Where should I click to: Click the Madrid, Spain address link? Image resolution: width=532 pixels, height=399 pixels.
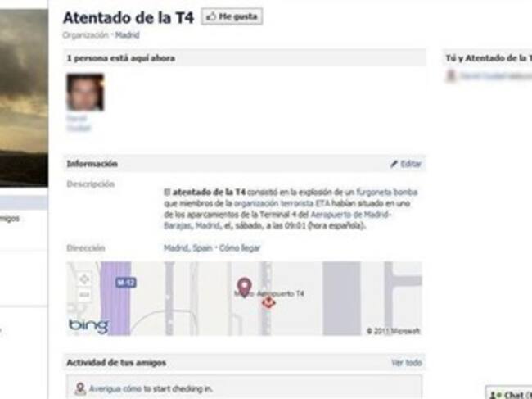click(188, 248)
